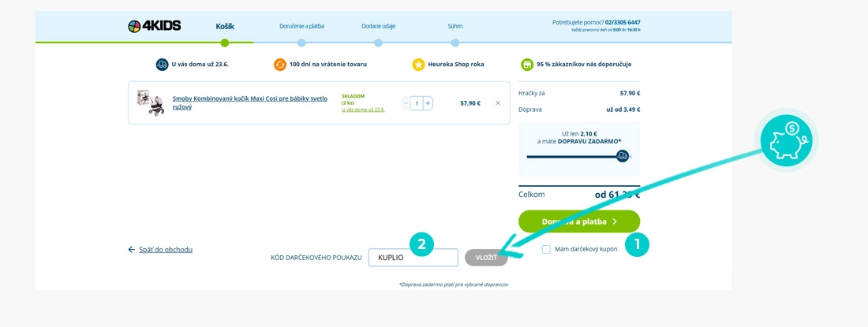Open the "Doručenie a platba" step

(x=301, y=26)
